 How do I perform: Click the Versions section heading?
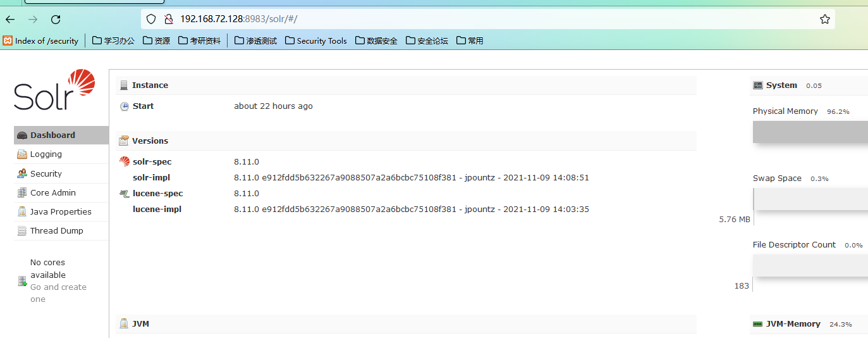coord(150,141)
